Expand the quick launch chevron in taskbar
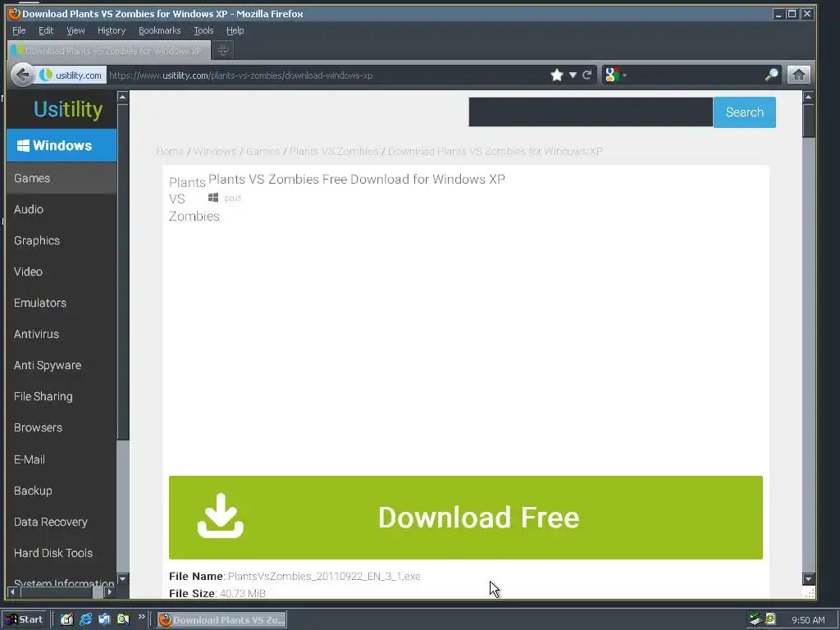This screenshot has width=840, height=630. point(141,617)
